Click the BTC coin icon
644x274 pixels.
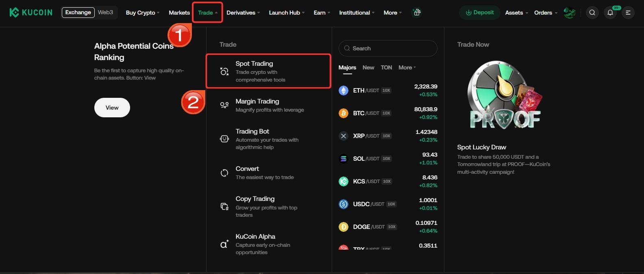tap(344, 113)
